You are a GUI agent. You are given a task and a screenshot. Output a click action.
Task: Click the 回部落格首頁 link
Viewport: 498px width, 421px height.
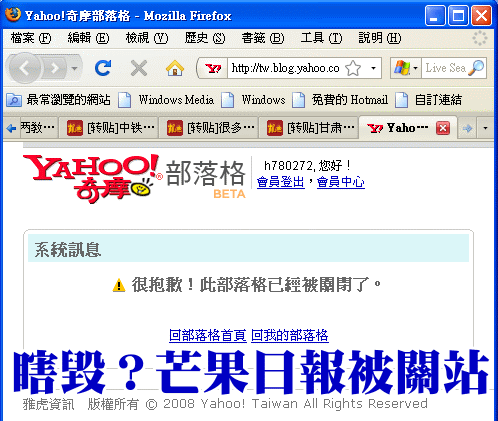[208, 335]
